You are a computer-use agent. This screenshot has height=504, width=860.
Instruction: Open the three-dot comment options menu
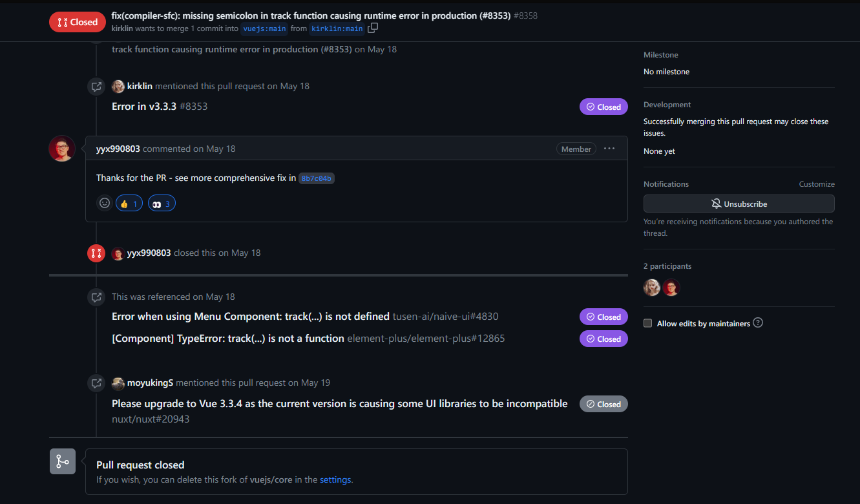coord(609,149)
